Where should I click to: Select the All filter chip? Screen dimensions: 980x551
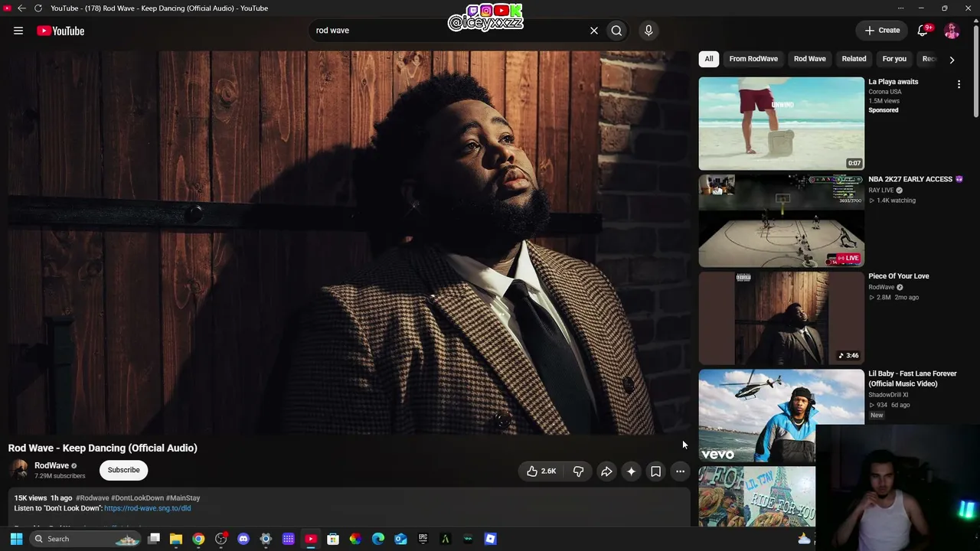709,59
